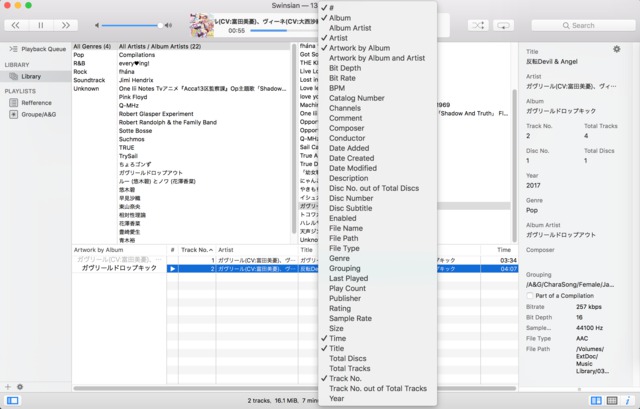The height and width of the screenshot is (409, 640).
Task: Choose Date Added from column menu
Action: (x=351, y=148)
